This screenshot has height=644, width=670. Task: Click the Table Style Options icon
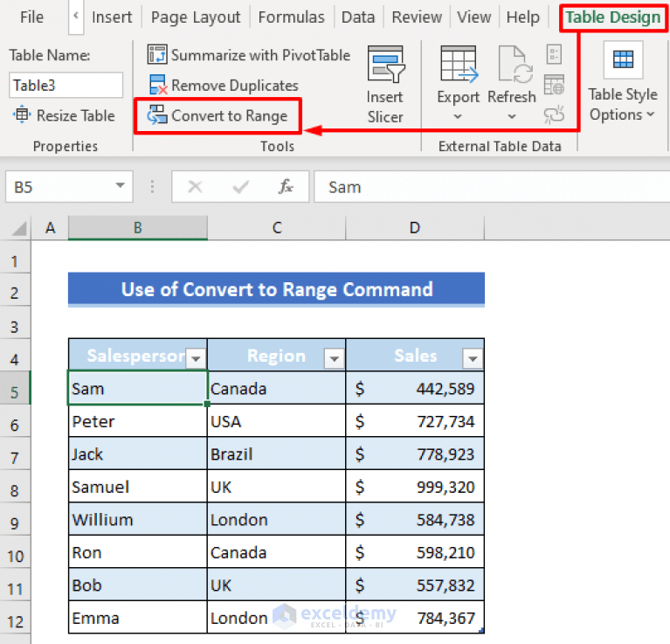(x=623, y=59)
